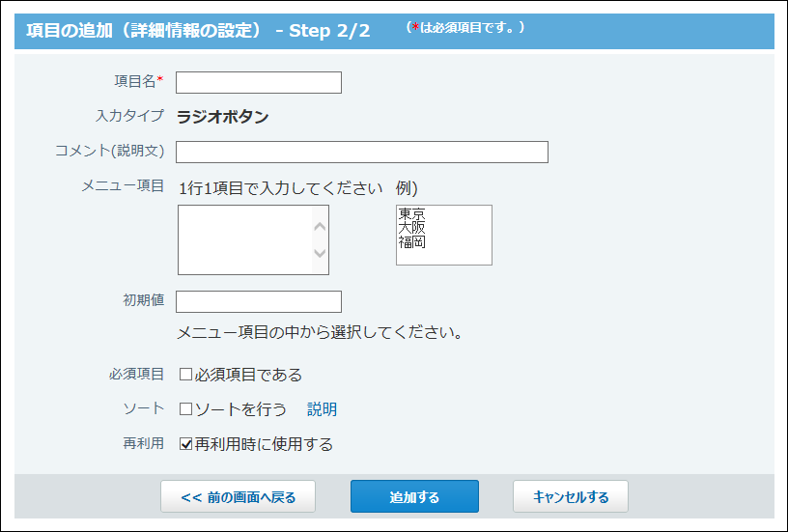This screenshot has width=788, height=532.
Task: Select the 初期値 input box
Action: click(259, 302)
